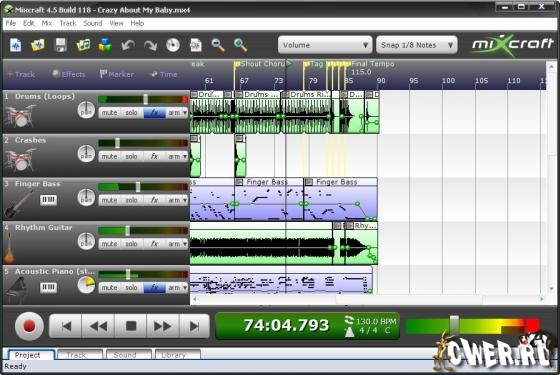Expand the Snap 1/8 Notes dropdown
560x375 pixels.
416,45
